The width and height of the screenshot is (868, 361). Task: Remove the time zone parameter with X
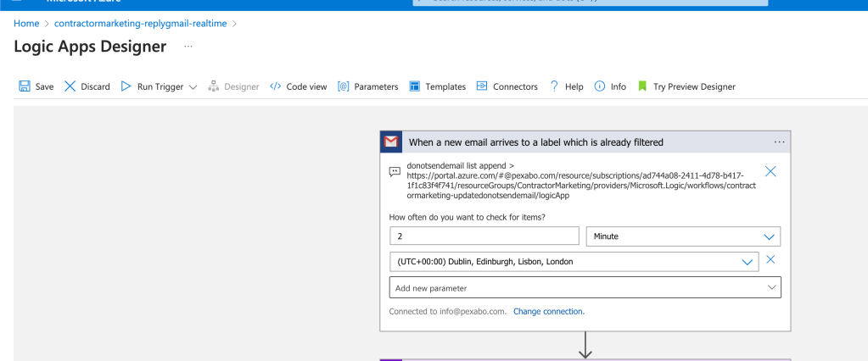click(x=770, y=259)
